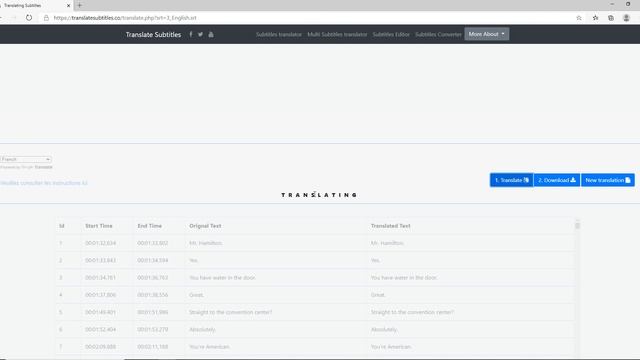Click the 1. Translate button
The height and width of the screenshot is (360, 640).
511,180
